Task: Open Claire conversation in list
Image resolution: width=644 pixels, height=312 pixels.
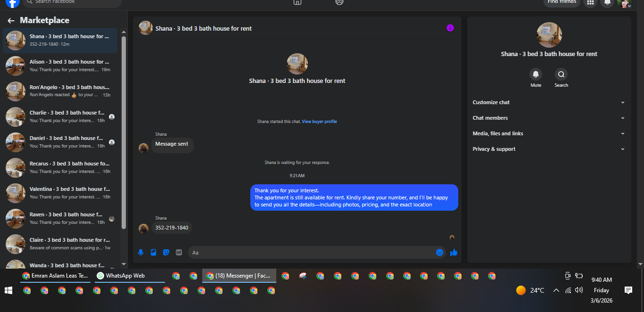Action: (x=60, y=244)
